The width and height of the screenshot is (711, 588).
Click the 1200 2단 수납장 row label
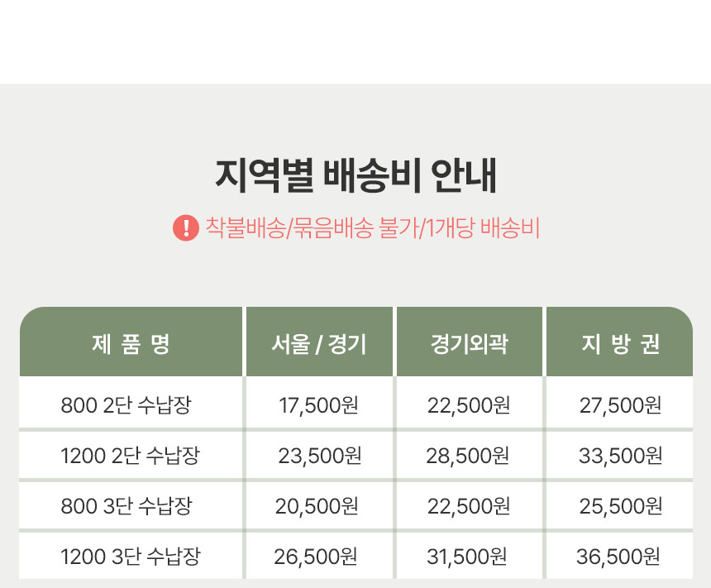(130, 456)
